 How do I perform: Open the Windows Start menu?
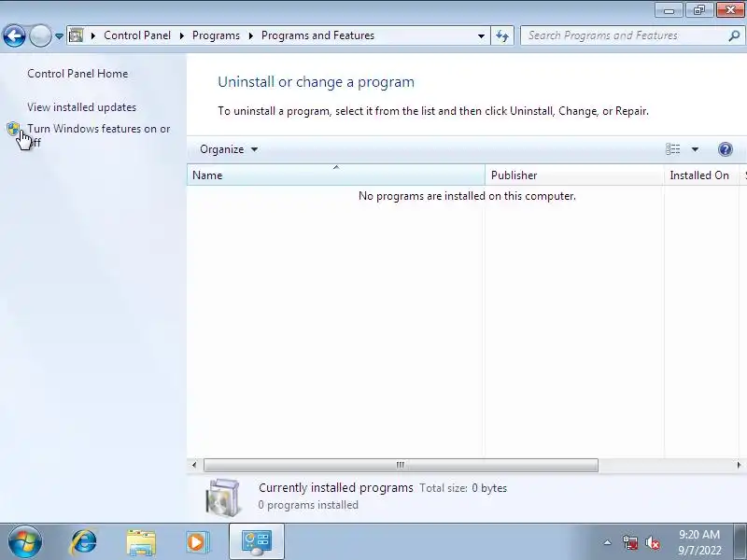(x=25, y=542)
